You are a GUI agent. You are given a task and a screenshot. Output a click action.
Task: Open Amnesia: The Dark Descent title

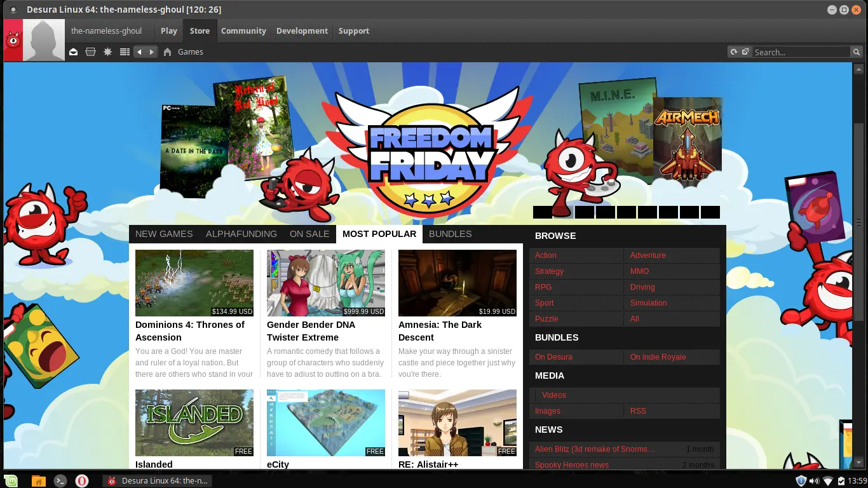[440, 331]
